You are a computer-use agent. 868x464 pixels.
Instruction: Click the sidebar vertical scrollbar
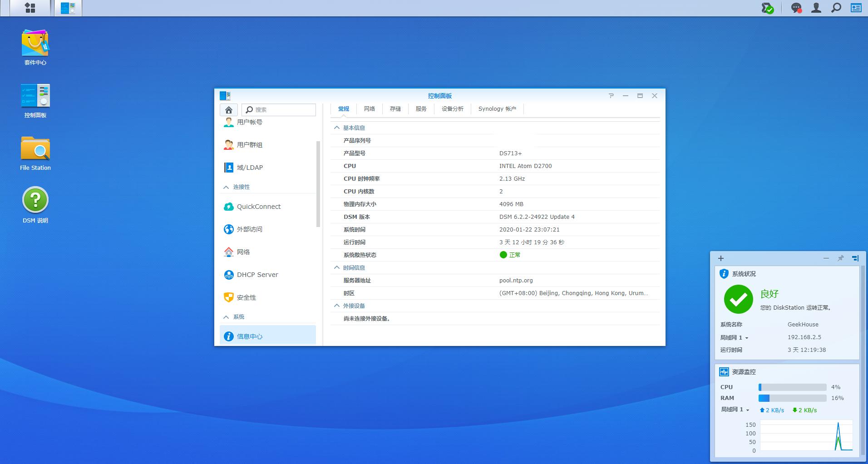pyautogui.click(x=318, y=184)
